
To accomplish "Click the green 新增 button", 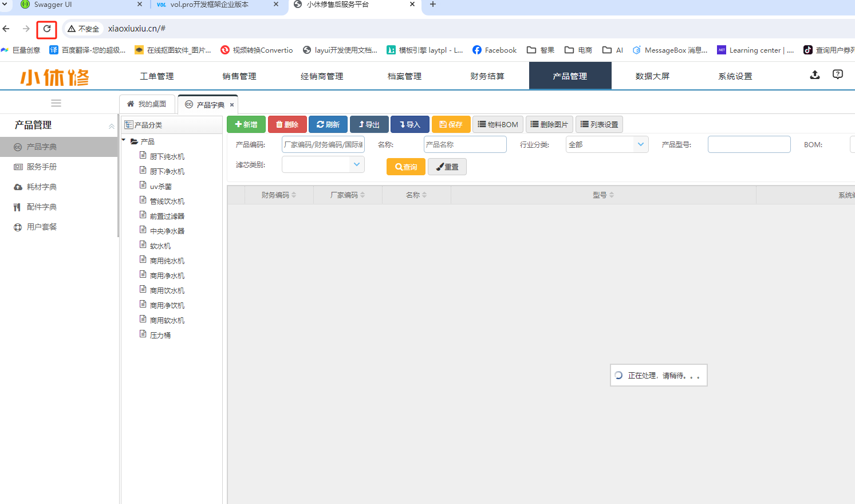I will coord(246,124).
